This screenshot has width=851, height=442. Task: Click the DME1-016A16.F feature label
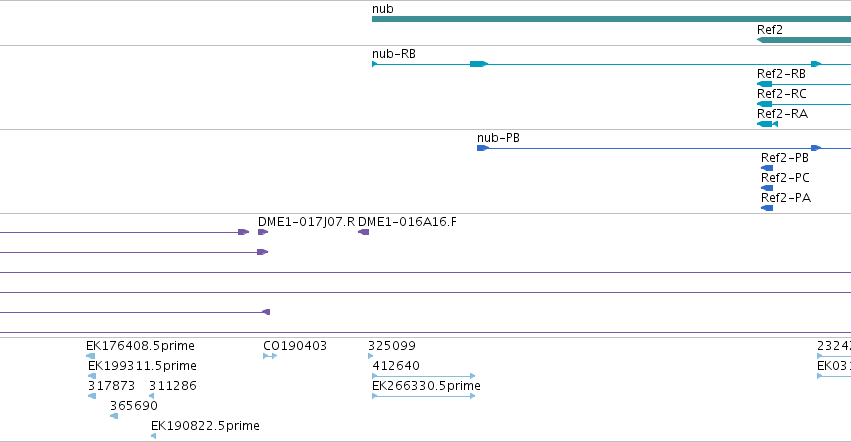(x=407, y=222)
